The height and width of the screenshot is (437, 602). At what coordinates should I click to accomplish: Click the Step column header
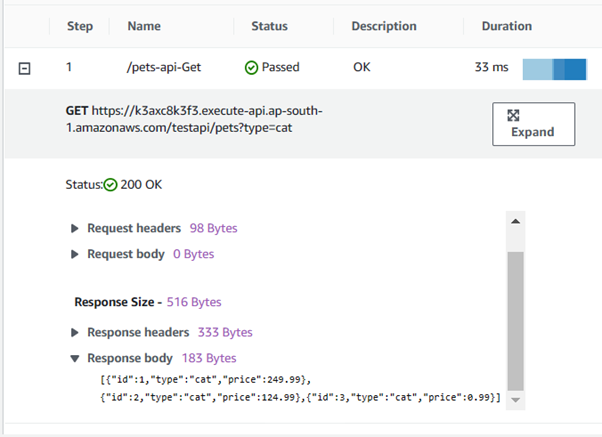tap(80, 26)
